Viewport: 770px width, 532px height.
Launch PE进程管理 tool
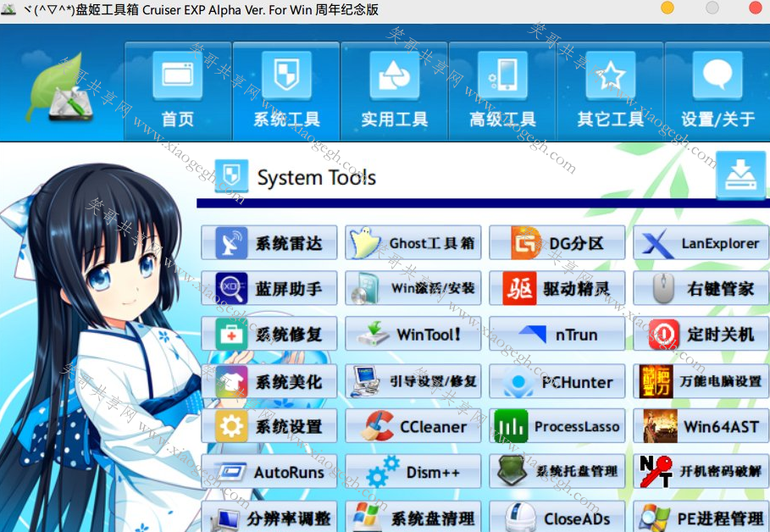coord(701,516)
